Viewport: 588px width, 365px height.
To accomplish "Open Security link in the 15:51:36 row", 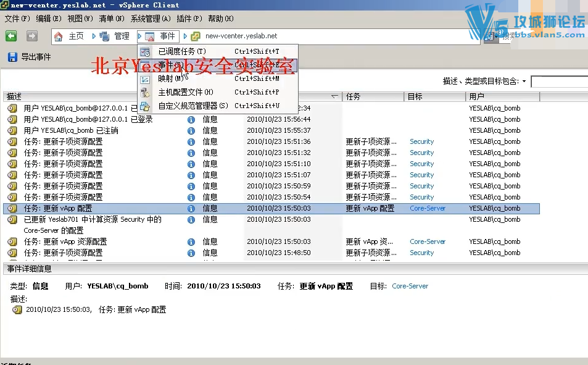I will (x=421, y=141).
